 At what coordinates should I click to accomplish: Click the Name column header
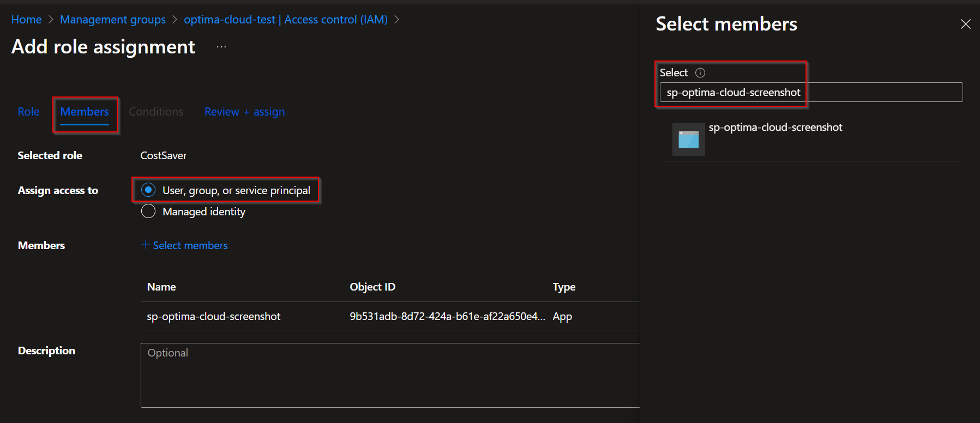click(161, 287)
